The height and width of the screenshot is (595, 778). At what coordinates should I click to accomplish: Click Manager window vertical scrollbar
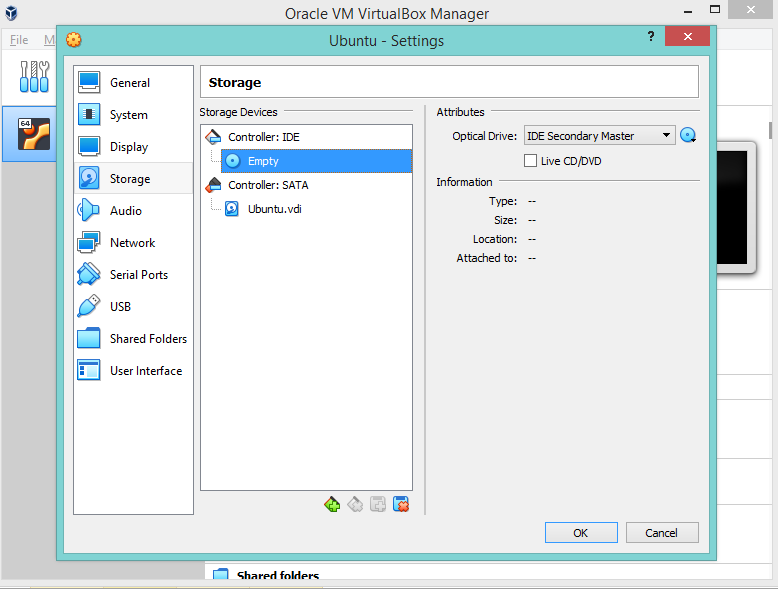[770, 130]
